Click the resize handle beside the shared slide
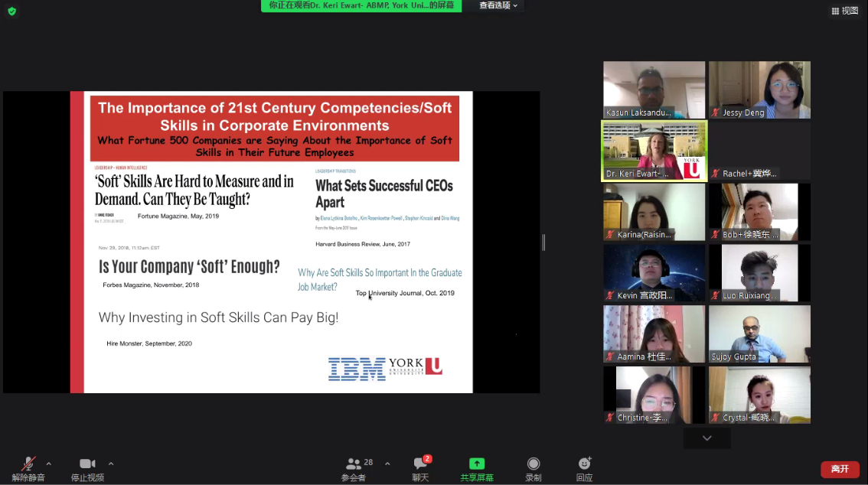The image size is (868, 485). pos(543,242)
